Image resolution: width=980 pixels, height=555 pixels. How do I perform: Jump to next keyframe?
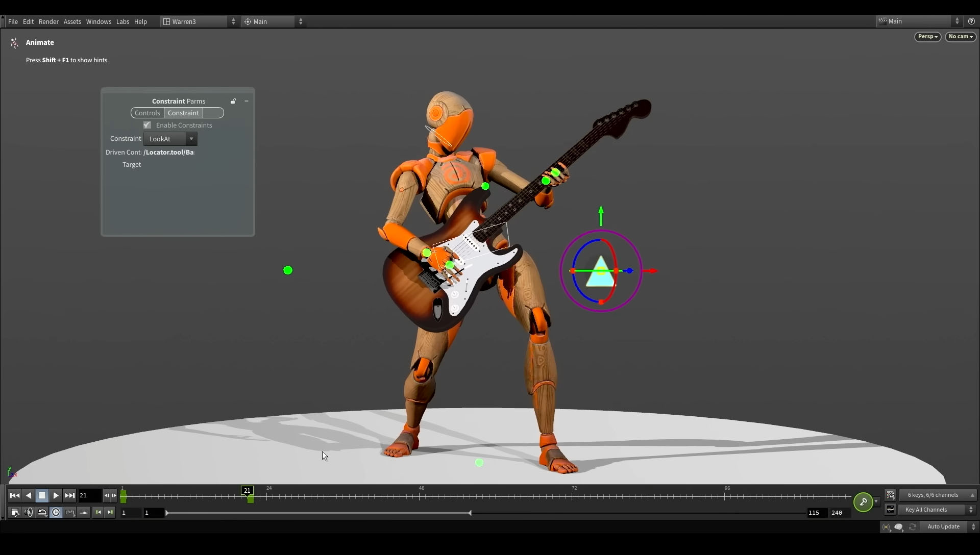[110, 513]
